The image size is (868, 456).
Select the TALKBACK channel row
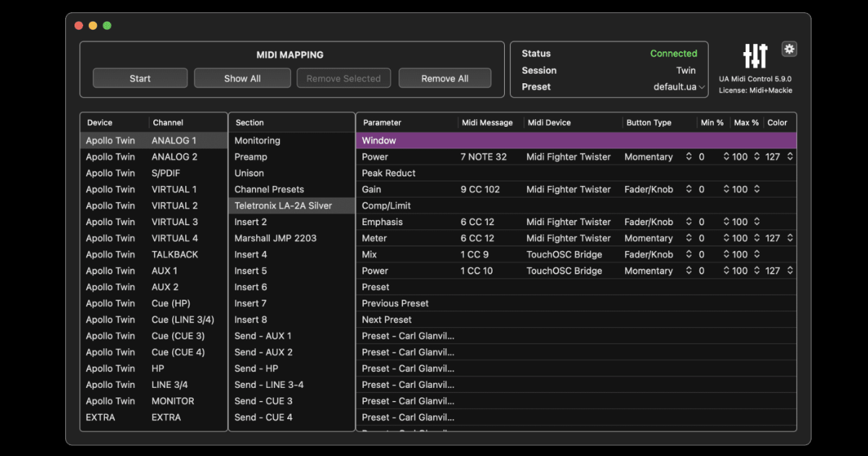(153, 255)
